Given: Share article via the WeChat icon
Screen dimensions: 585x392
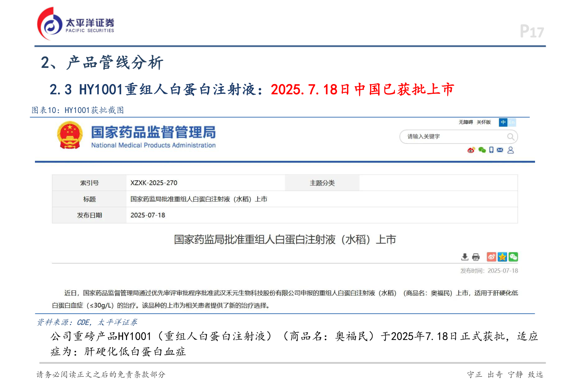Looking at the screenshot, I should pyautogui.click(x=513, y=257).
